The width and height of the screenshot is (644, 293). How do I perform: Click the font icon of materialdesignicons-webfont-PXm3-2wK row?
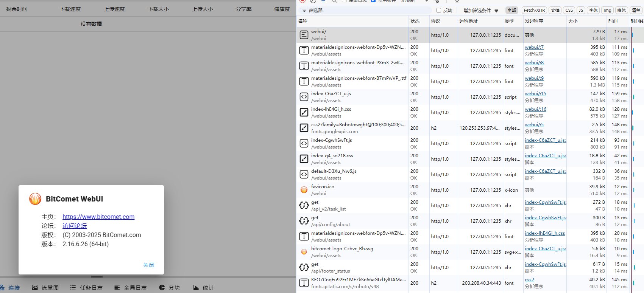click(x=304, y=66)
